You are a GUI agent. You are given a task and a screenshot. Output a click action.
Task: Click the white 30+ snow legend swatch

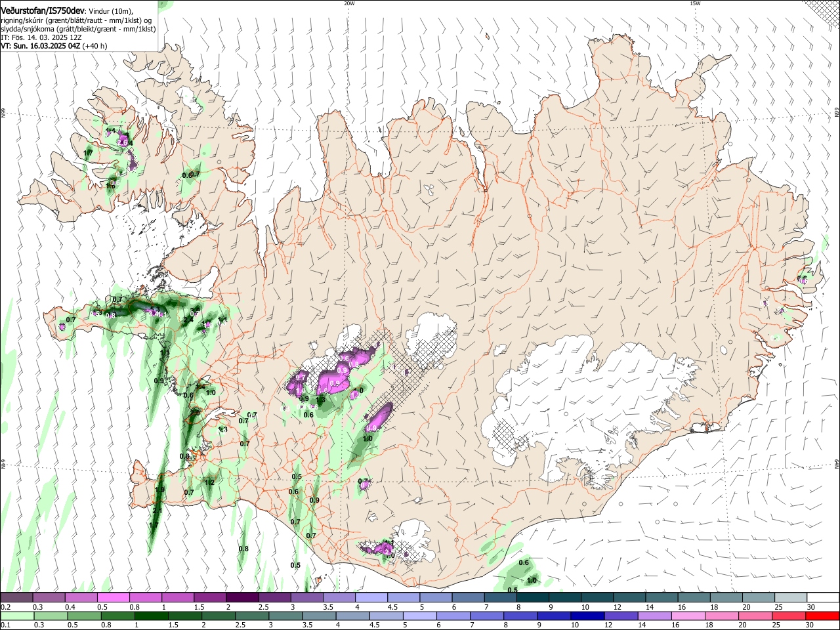(x=824, y=598)
